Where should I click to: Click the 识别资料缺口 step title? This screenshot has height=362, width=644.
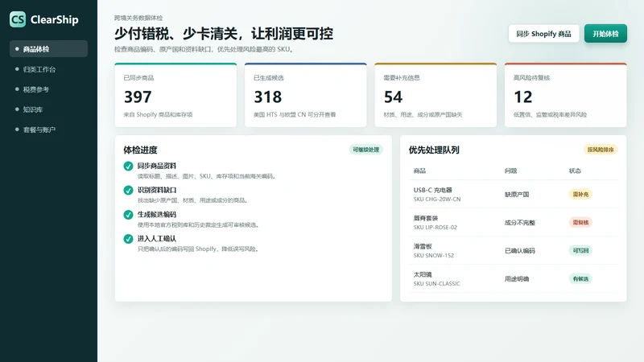tap(156, 190)
